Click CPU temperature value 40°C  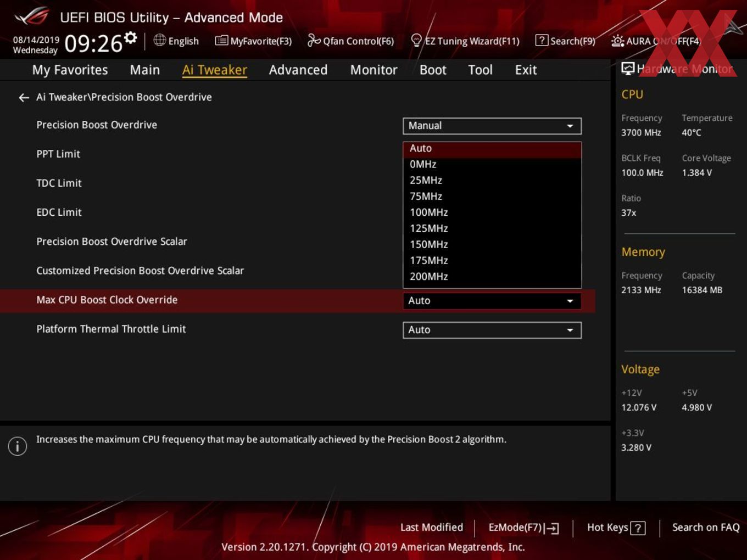click(692, 132)
